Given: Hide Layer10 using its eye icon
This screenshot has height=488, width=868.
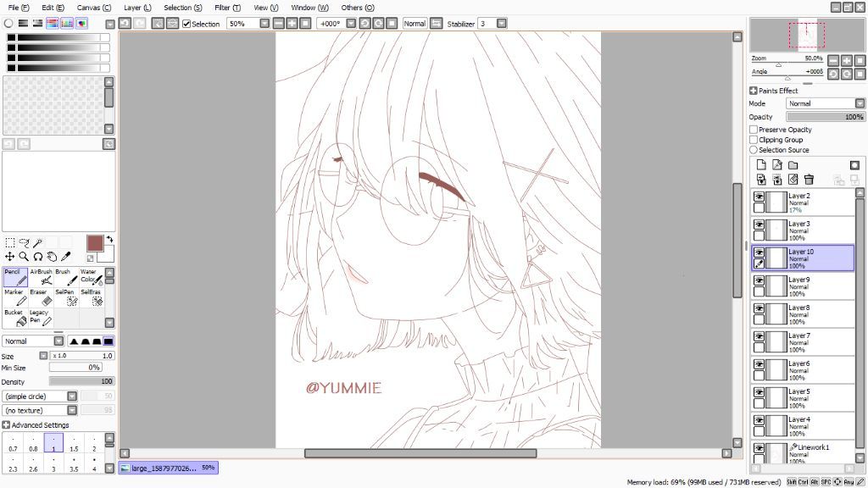Looking at the screenshot, I should coord(759,252).
